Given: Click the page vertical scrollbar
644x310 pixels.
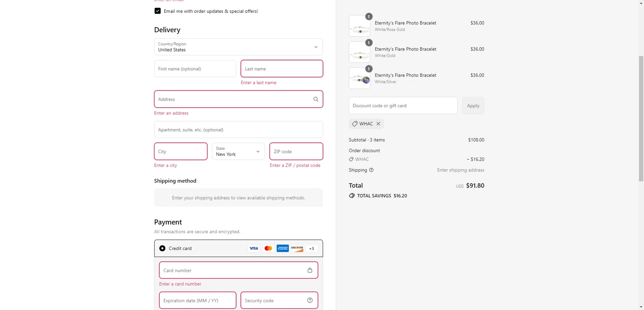Looking at the screenshot, I should click(641, 118).
